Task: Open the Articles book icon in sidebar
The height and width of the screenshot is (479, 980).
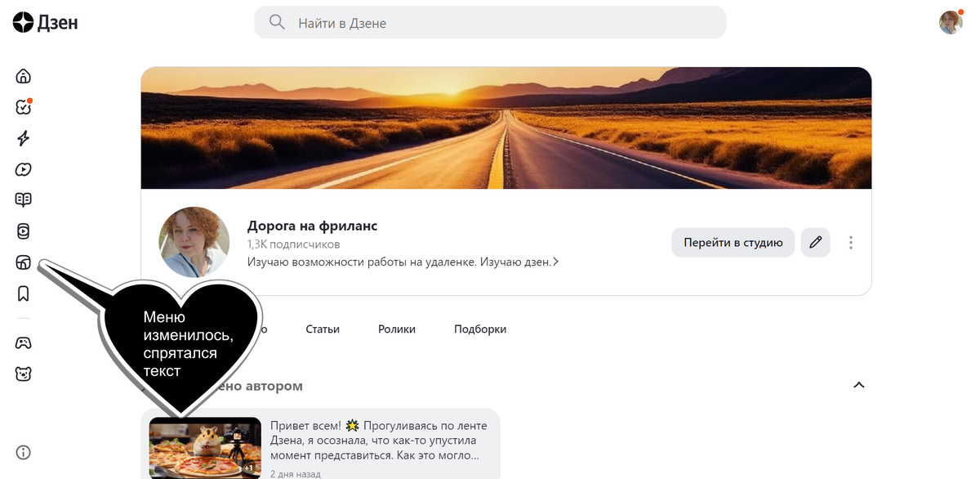Action: coord(23,199)
